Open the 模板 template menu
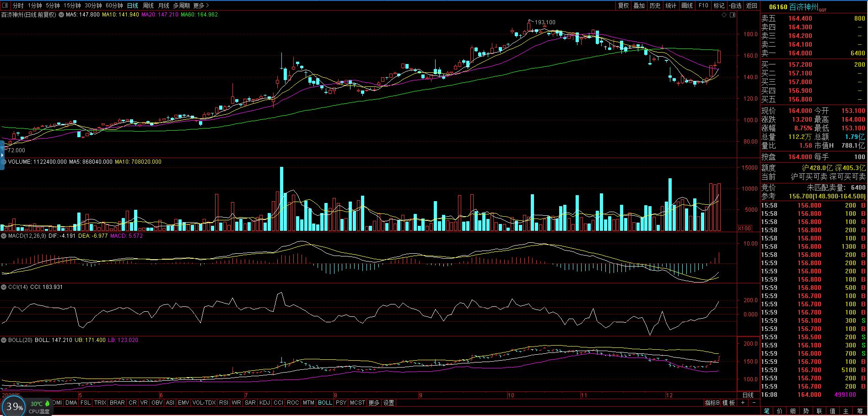 pos(729,403)
